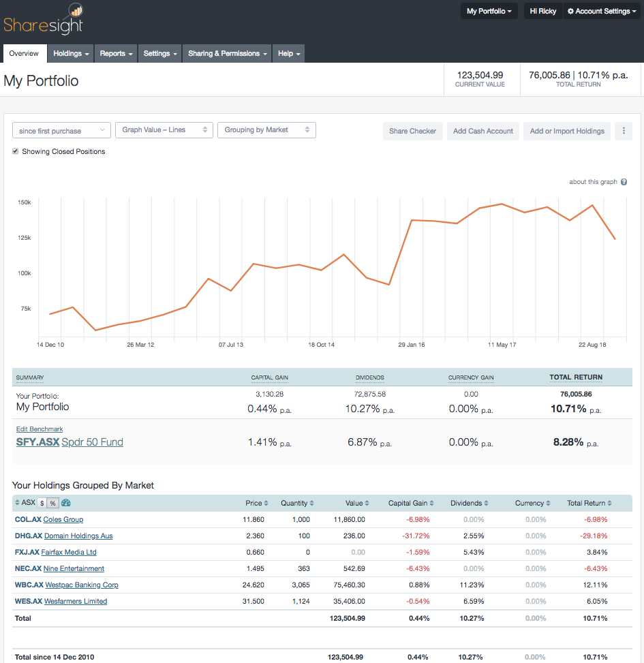Click the CAPITAL GAIN summary header
Image resolution: width=644 pixels, height=663 pixels.
(269, 377)
